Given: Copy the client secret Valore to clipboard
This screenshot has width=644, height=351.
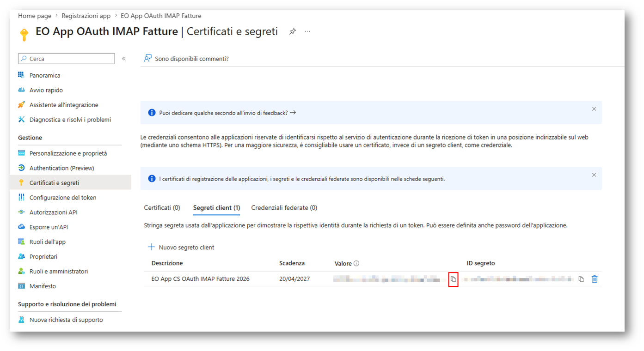Looking at the screenshot, I should (453, 279).
